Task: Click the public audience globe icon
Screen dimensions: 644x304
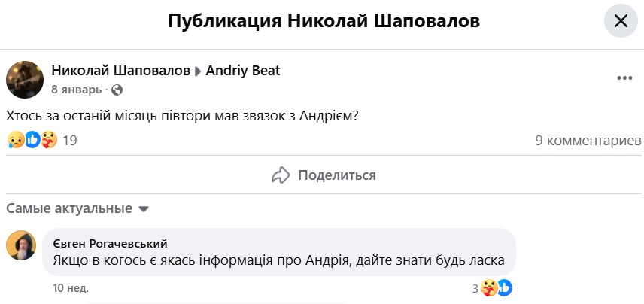Action: tap(117, 90)
